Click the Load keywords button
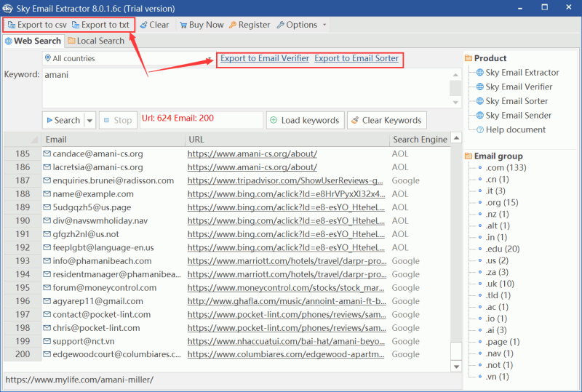 pos(305,120)
